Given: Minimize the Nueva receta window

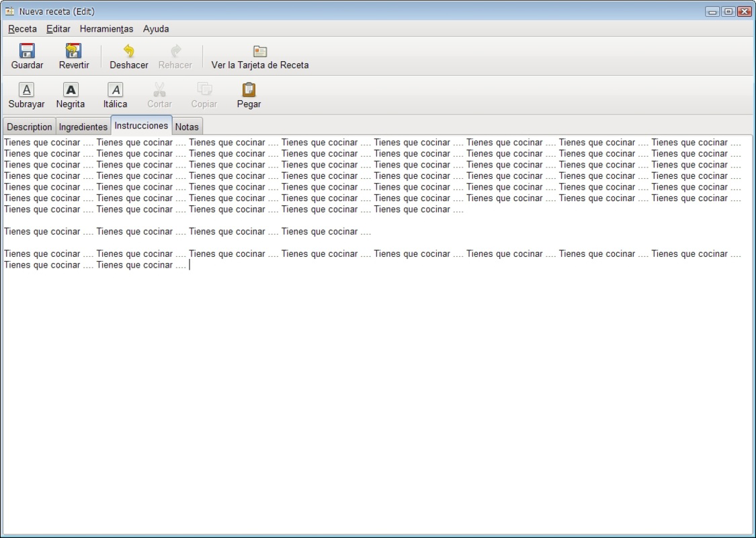Looking at the screenshot, I should 712,11.
